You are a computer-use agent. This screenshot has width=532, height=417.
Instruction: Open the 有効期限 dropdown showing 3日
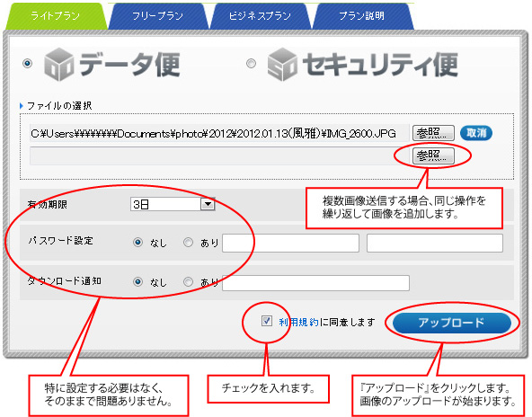pyautogui.click(x=173, y=204)
